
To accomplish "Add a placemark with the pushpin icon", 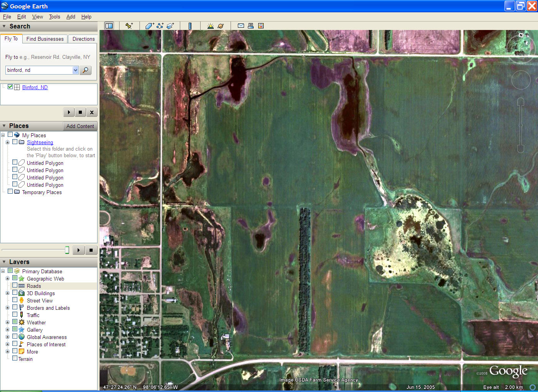I will (129, 26).
